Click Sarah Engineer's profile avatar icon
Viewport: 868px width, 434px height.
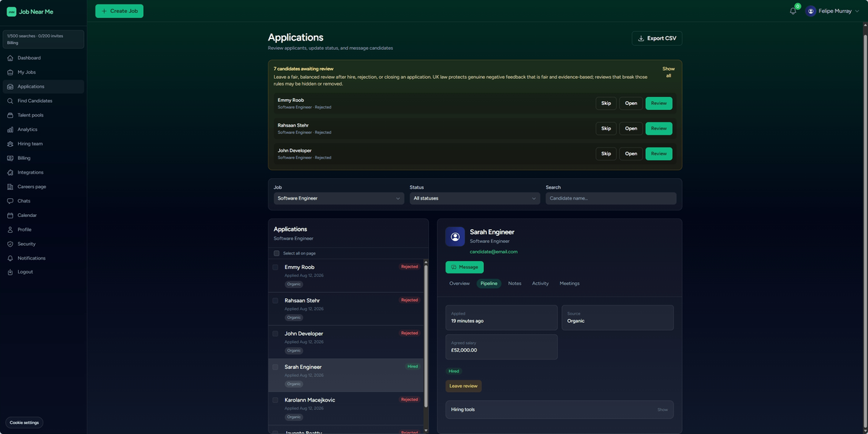(455, 237)
